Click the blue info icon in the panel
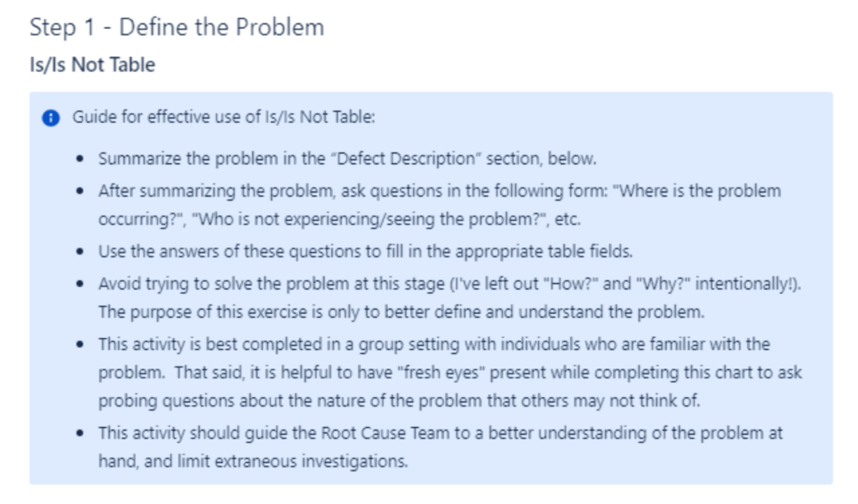858x504 pixels. click(51, 117)
